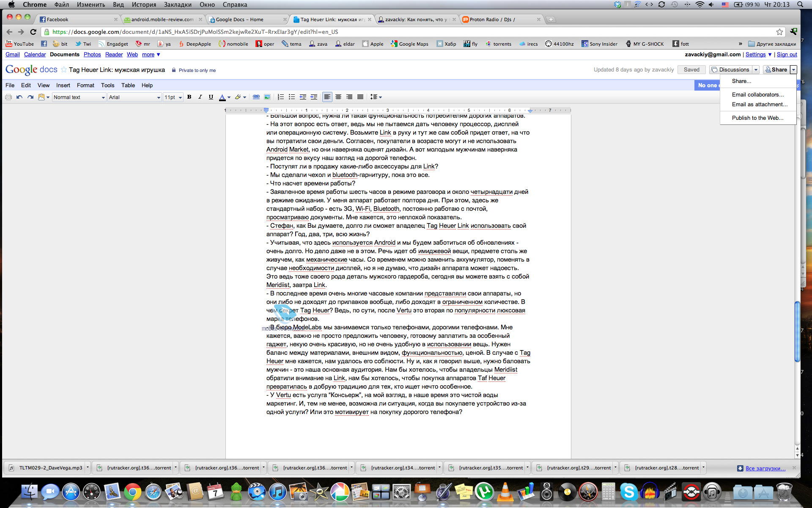Open the Calendar link
812x508 pixels.
pyautogui.click(x=35, y=55)
